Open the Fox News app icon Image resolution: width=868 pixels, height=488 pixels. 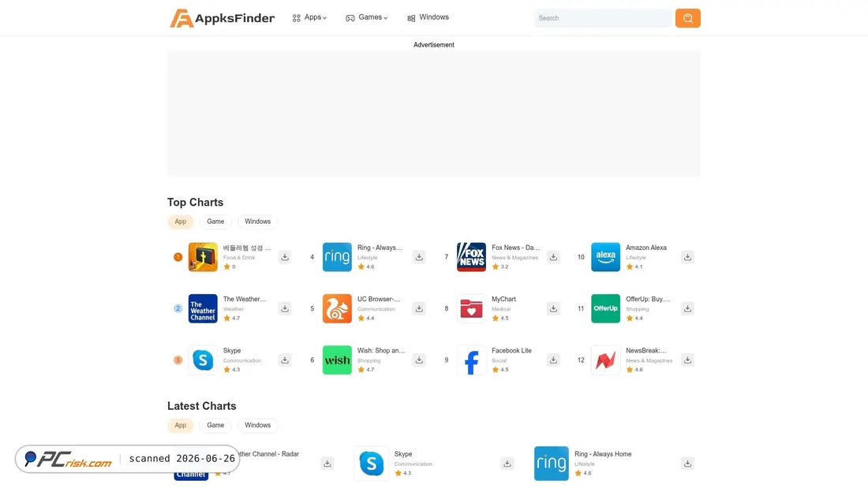pyautogui.click(x=471, y=257)
